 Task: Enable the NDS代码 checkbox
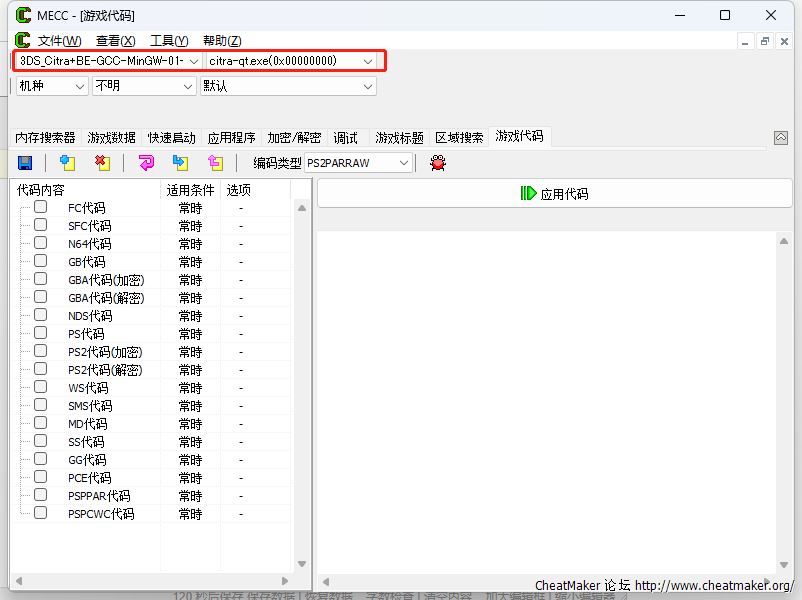coord(41,315)
